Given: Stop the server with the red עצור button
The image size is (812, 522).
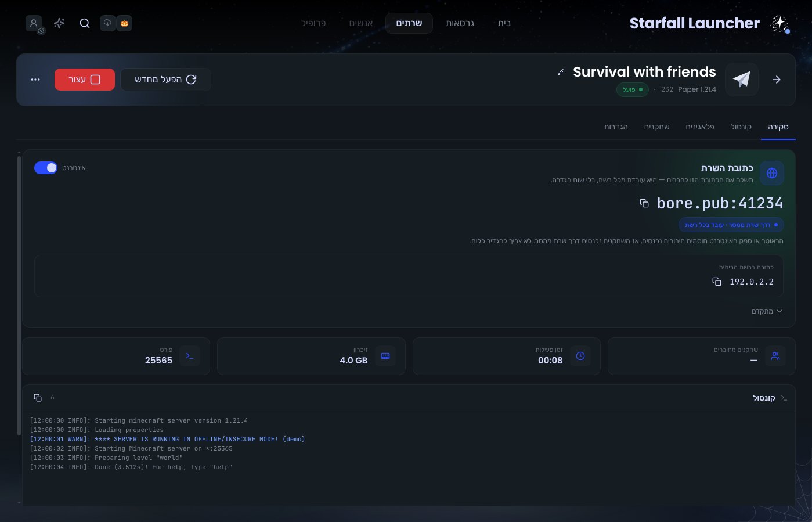Looking at the screenshot, I should click(85, 80).
